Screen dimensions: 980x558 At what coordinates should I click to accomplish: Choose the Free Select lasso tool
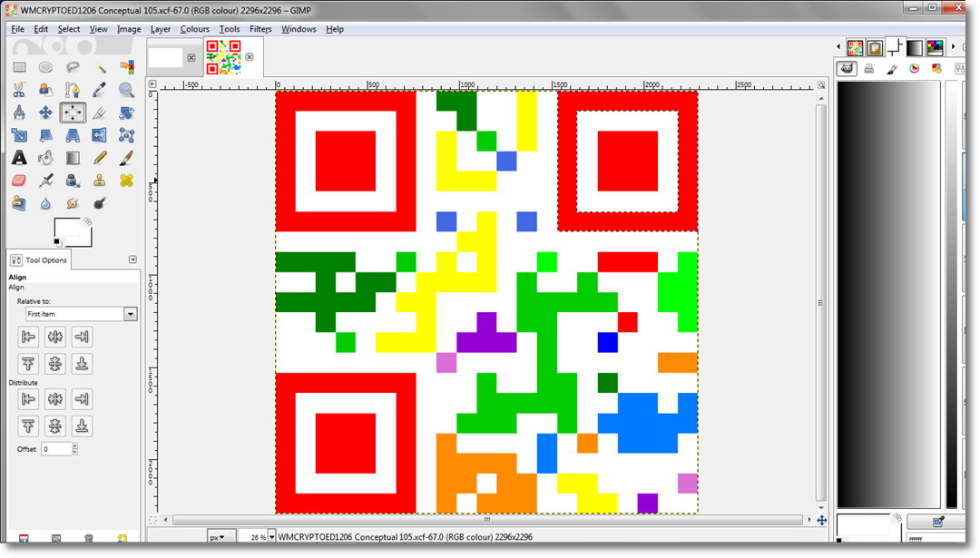73,67
